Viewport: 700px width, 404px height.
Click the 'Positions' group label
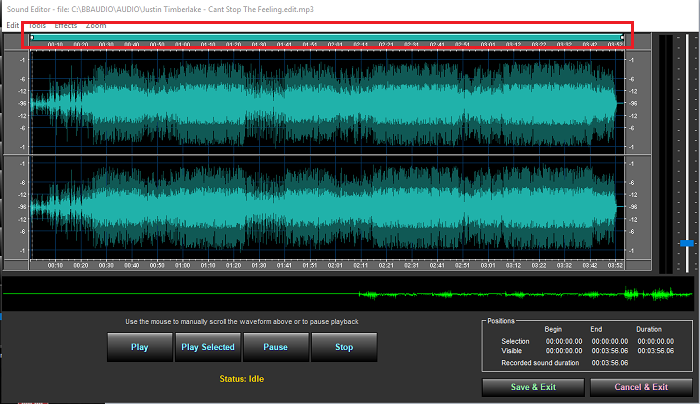coord(501,321)
